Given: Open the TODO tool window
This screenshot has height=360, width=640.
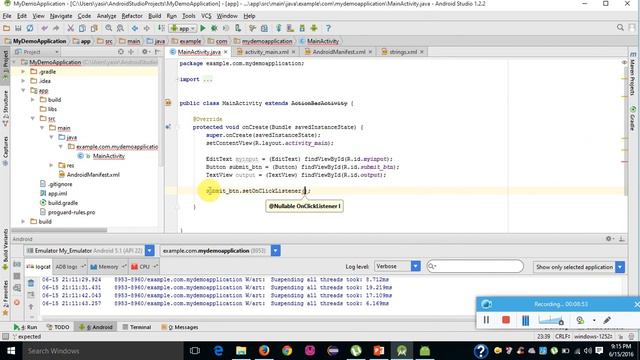Looking at the screenshot, I should tap(58, 327).
